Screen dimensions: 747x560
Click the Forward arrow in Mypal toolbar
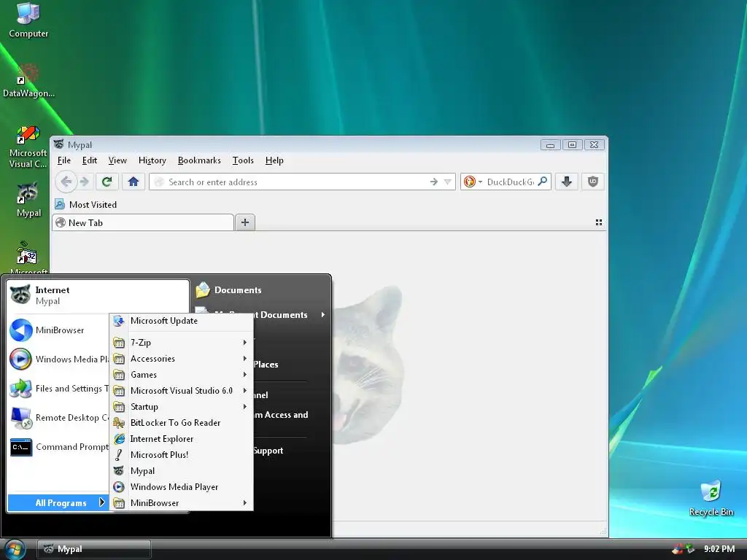pos(85,182)
